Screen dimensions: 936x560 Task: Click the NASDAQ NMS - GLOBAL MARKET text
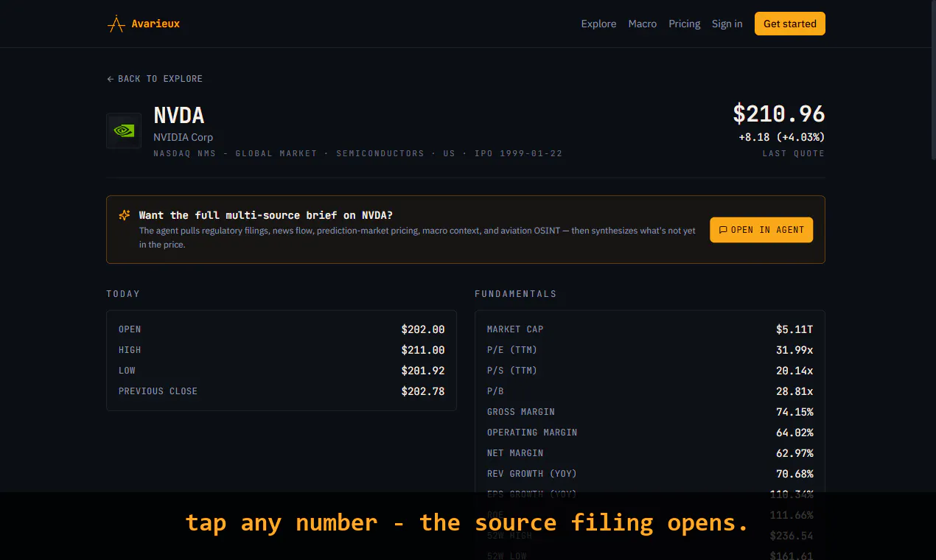235,153
